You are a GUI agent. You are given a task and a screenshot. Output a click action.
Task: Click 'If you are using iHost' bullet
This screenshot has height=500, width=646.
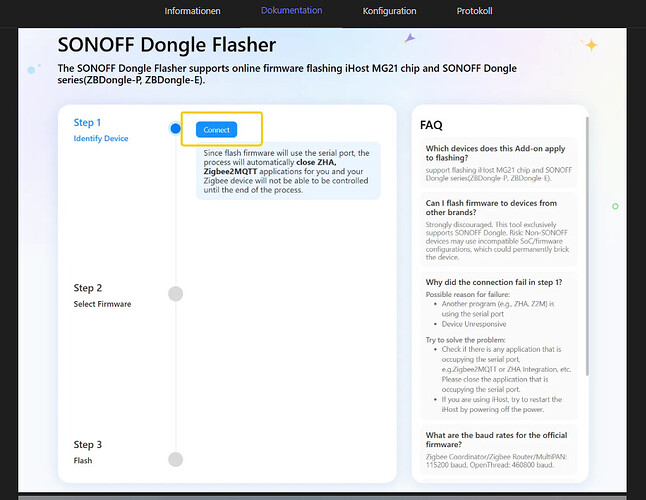(x=501, y=404)
